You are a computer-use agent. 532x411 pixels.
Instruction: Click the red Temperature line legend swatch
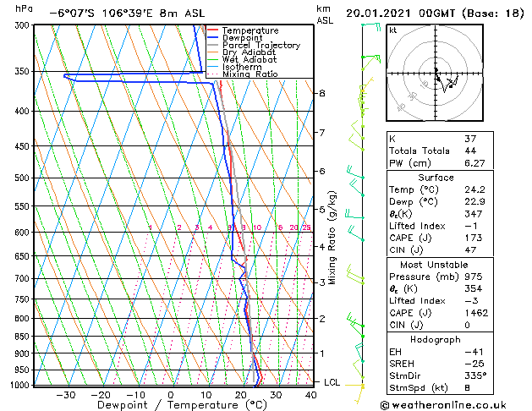[213, 30]
